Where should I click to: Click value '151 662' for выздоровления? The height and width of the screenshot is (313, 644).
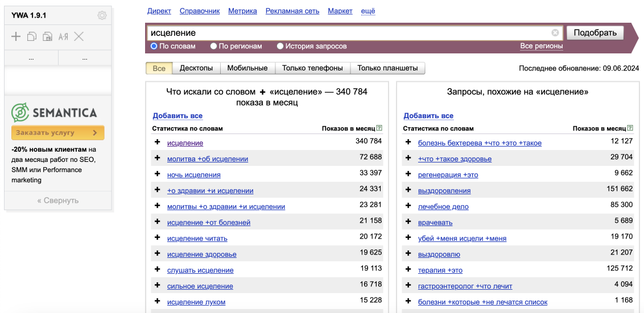click(620, 189)
